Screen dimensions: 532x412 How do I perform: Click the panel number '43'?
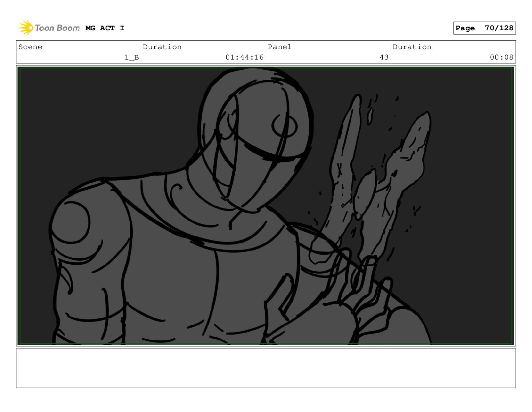click(x=384, y=58)
